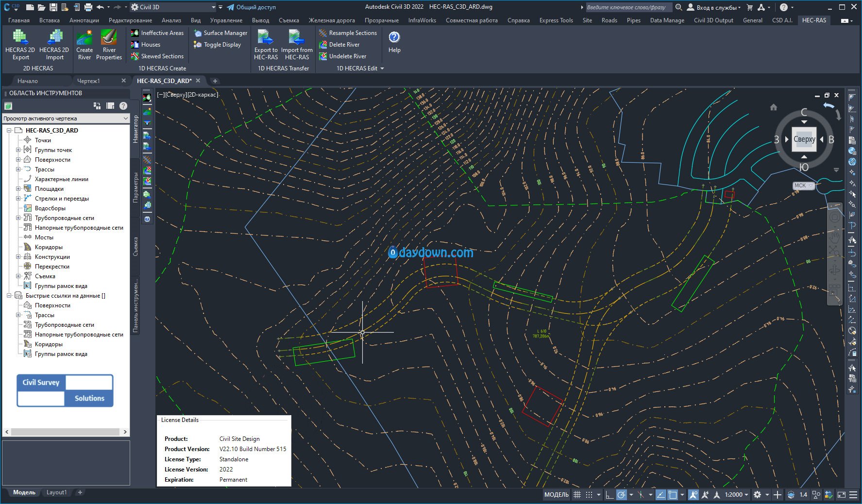Screen dimensions: 862x504
Task: Open the Help button in ribbon
Action: point(394,38)
